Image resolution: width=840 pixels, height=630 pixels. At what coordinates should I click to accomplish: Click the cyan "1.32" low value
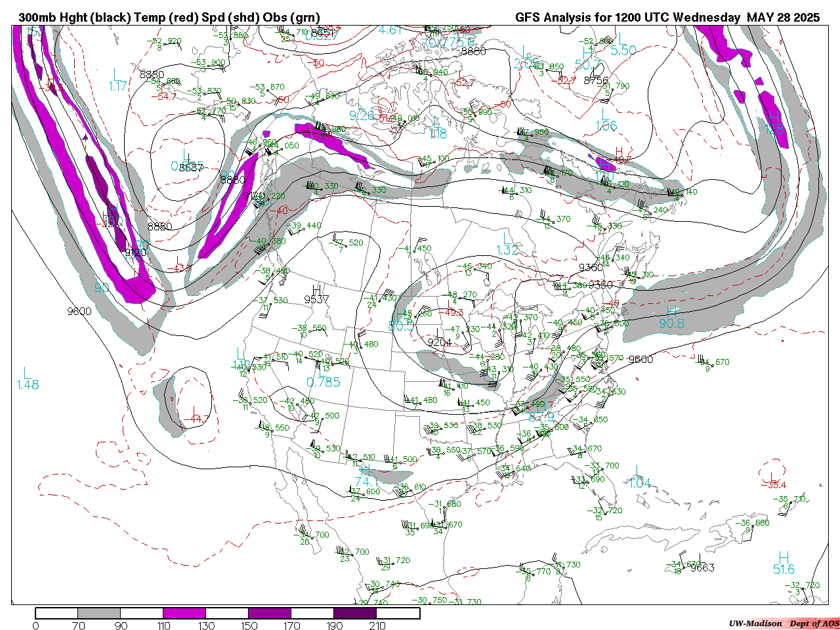click(507, 250)
